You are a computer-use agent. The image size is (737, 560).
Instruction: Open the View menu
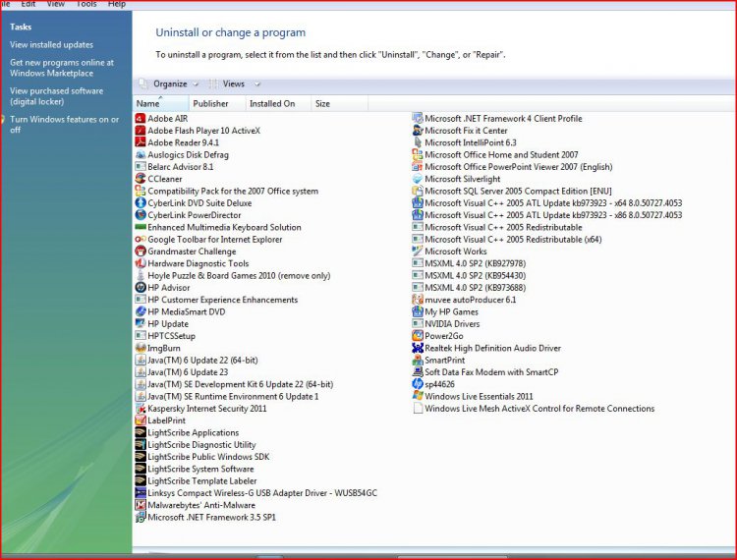click(55, 4)
